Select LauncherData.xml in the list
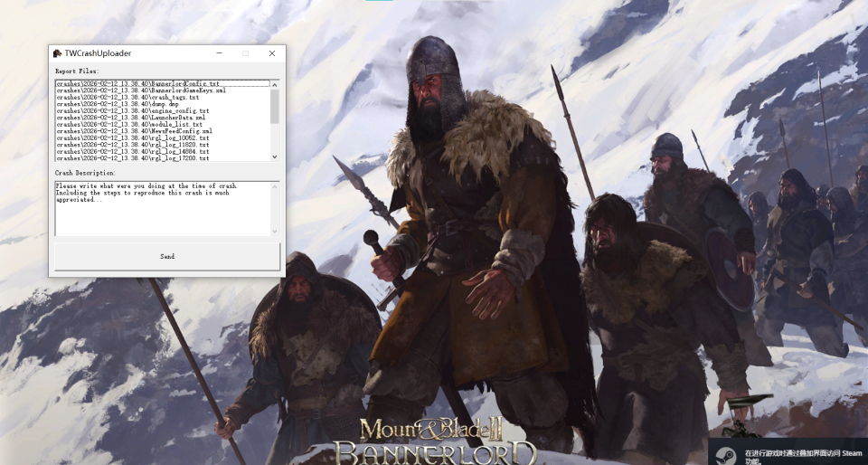The image size is (868, 465). 130,118
